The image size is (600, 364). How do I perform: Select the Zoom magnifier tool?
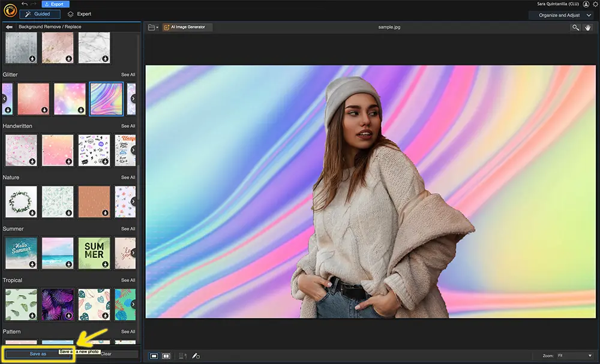coord(574,27)
